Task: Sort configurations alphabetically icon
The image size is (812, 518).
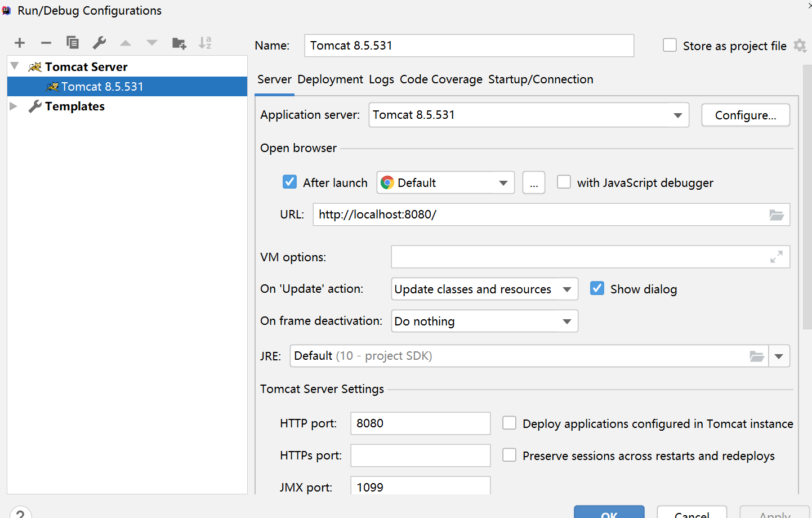Action: pos(205,43)
